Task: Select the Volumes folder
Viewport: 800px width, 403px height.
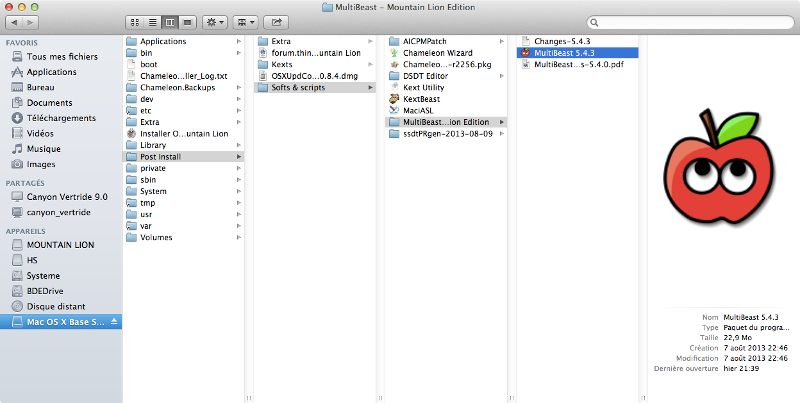Action: click(x=183, y=238)
